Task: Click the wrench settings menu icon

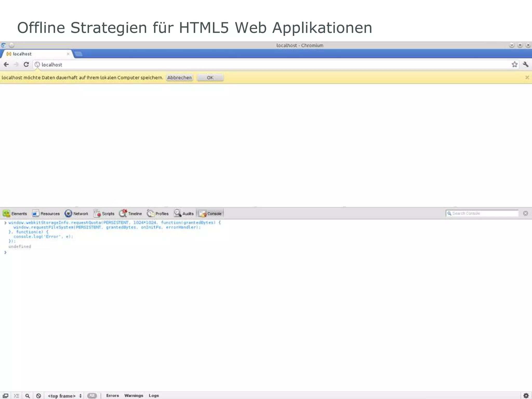Action: tap(526, 64)
